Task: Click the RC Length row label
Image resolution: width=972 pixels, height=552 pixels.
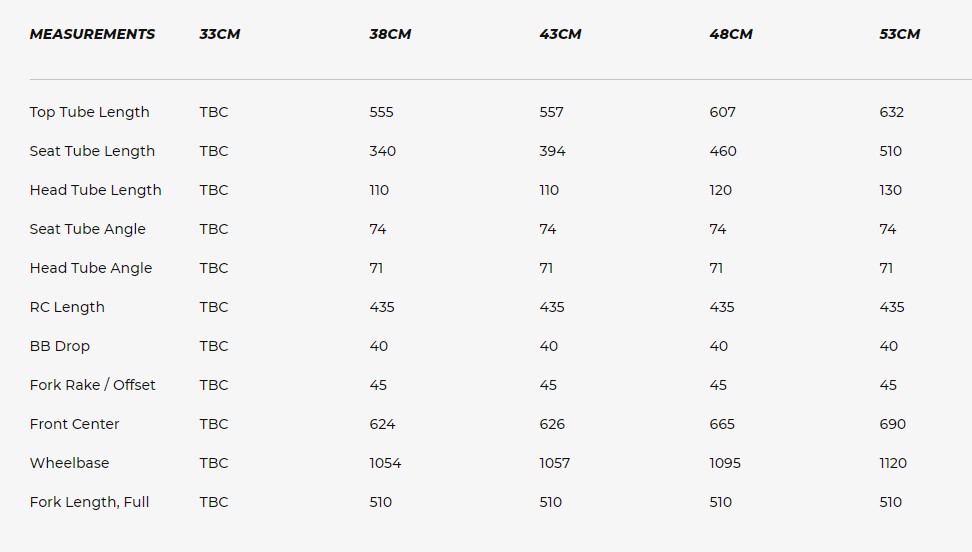Action: 67,307
